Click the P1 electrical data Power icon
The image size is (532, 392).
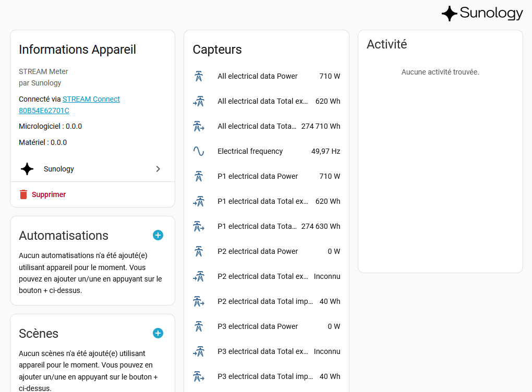coord(198,176)
